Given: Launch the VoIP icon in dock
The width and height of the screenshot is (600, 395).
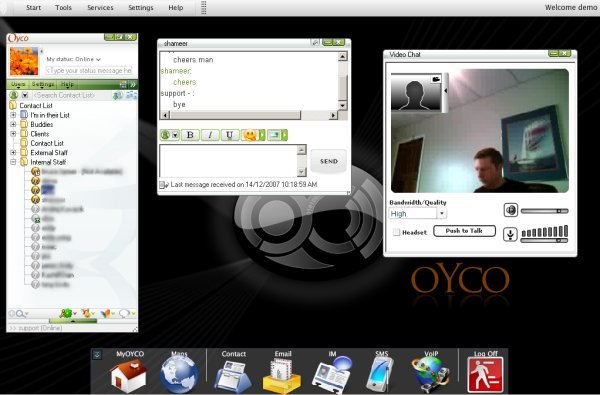Looking at the screenshot, I should pyautogui.click(x=431, y=376).
